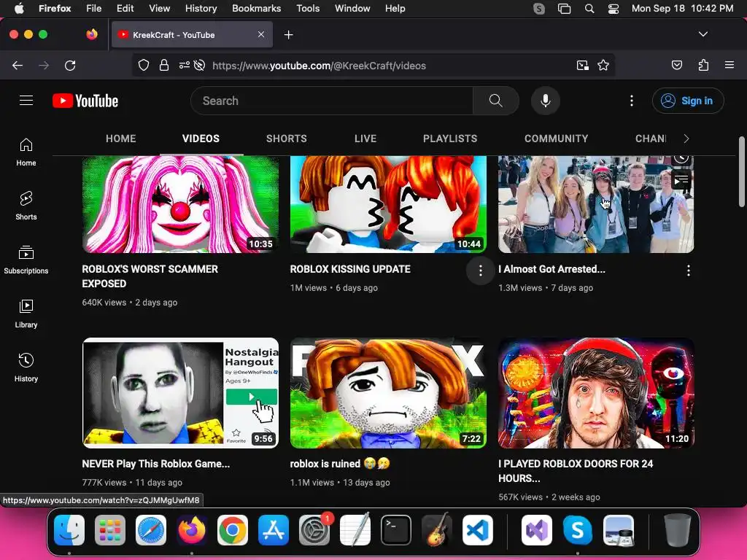Open YouTube settings three-dot menu

(x=632, y=101)
